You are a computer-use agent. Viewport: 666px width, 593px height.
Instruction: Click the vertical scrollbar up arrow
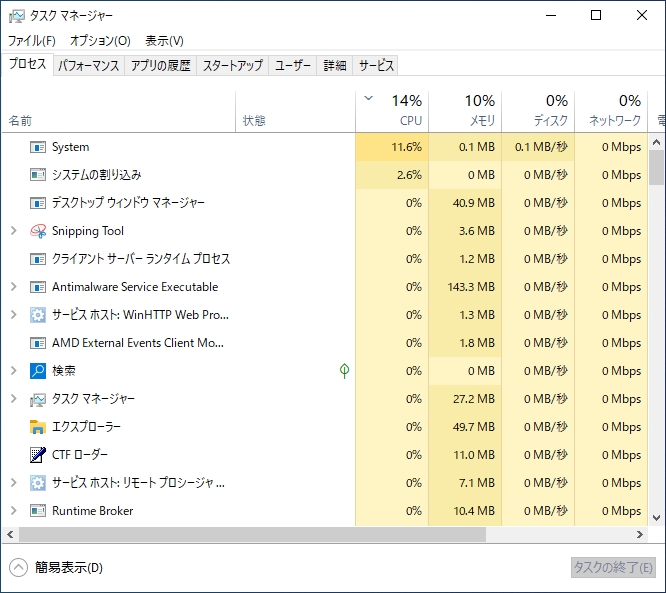(656, 142)
